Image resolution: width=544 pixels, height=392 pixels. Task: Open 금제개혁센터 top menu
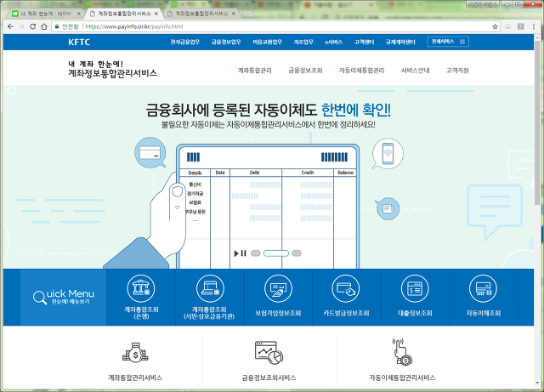tap(400, 42)
